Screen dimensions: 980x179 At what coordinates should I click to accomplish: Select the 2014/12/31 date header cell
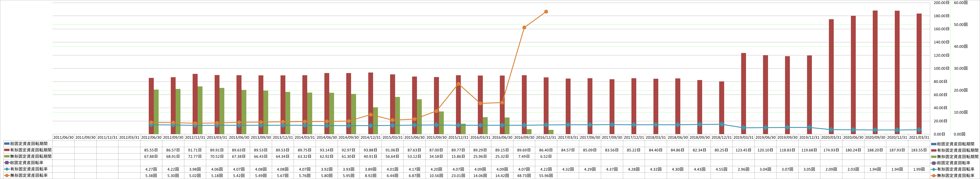pos(371,138)
